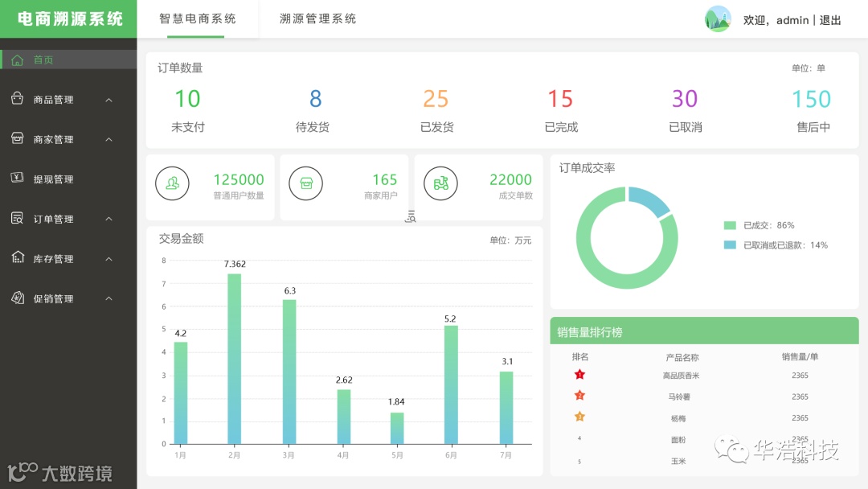This screenshot has height=489, width=868.
Task: Click the shopping bag icon for 商品管理
Action: (x=17, y=99)
